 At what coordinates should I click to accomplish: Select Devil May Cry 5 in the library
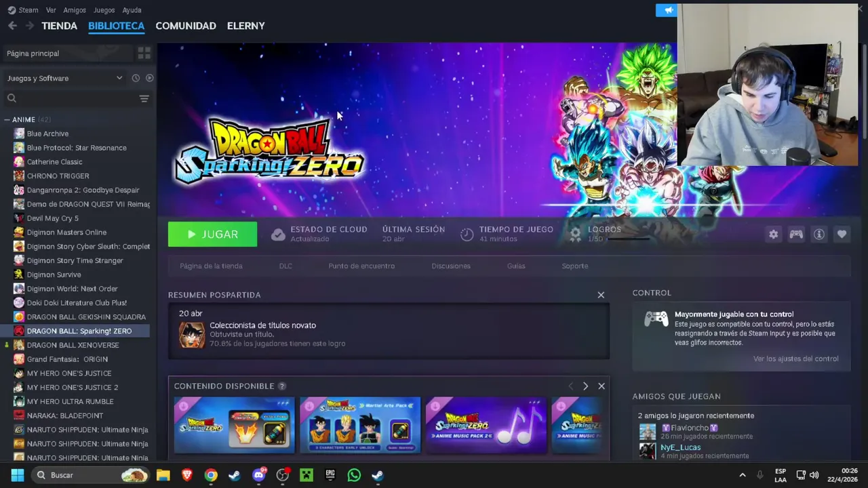pos(53,218)
